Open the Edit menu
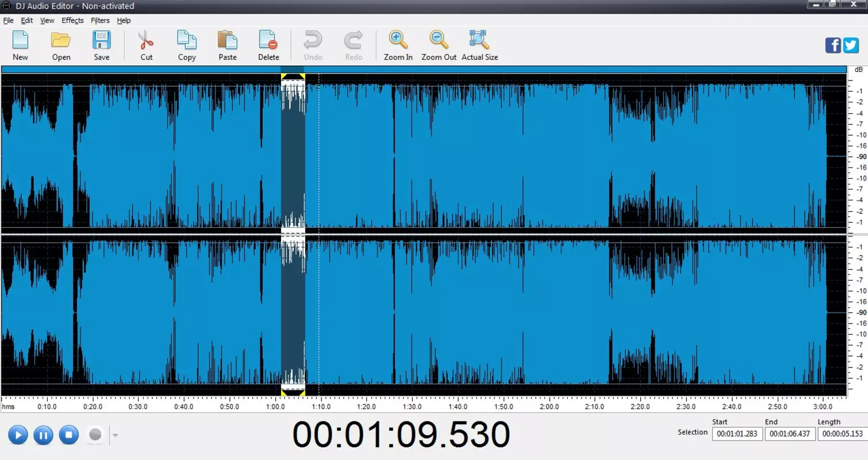This screenshot has width=868, height=460. coord(27,20)
